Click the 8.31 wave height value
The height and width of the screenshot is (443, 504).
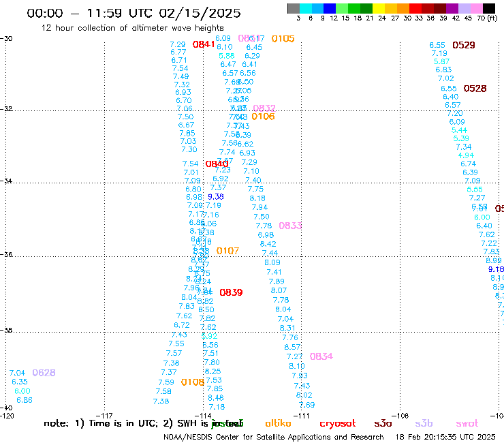[x=287, y=328]
